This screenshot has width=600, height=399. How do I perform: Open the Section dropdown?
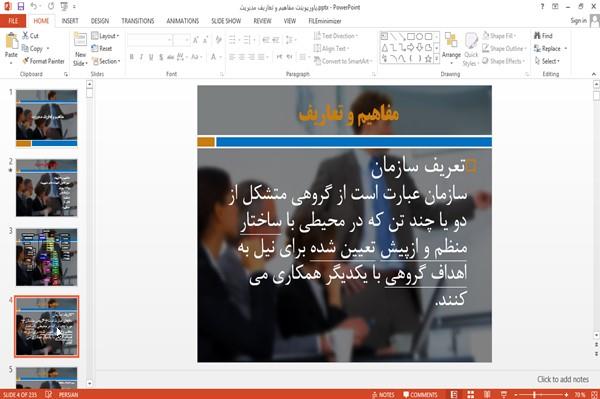coord(106,61)
